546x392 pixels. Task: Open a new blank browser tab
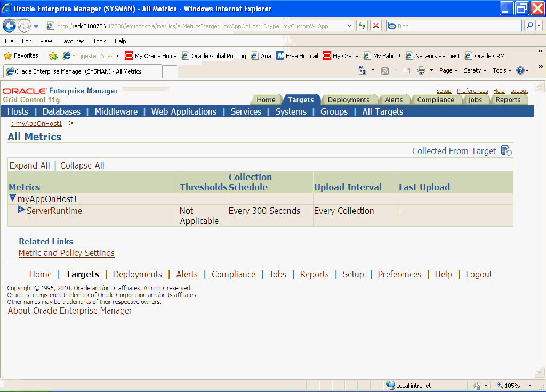(x=170, y=72)
